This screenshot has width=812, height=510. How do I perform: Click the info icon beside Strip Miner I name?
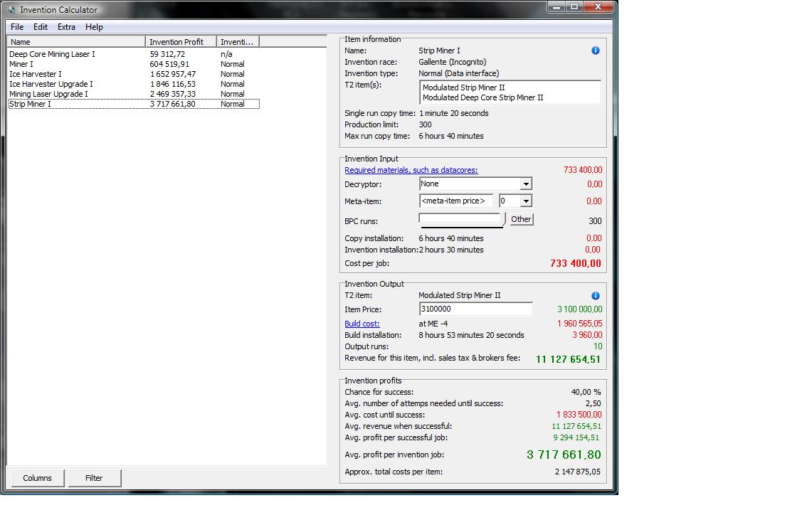(x=595, y=51)
